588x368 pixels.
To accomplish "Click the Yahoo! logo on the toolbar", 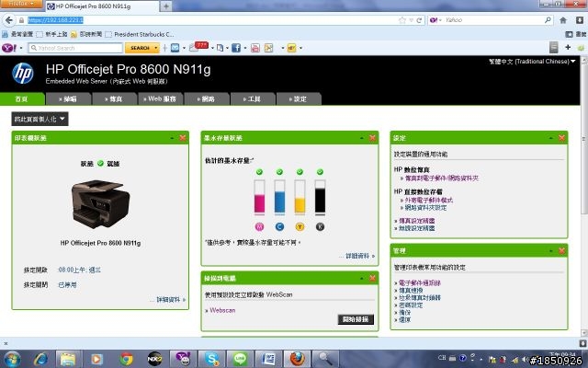I will click(9, 48).
